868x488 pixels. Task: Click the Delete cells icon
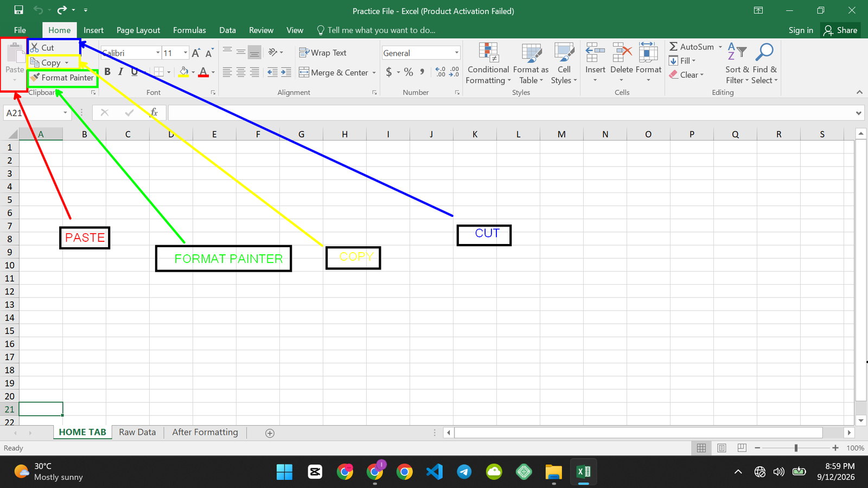tap(622, 53)
